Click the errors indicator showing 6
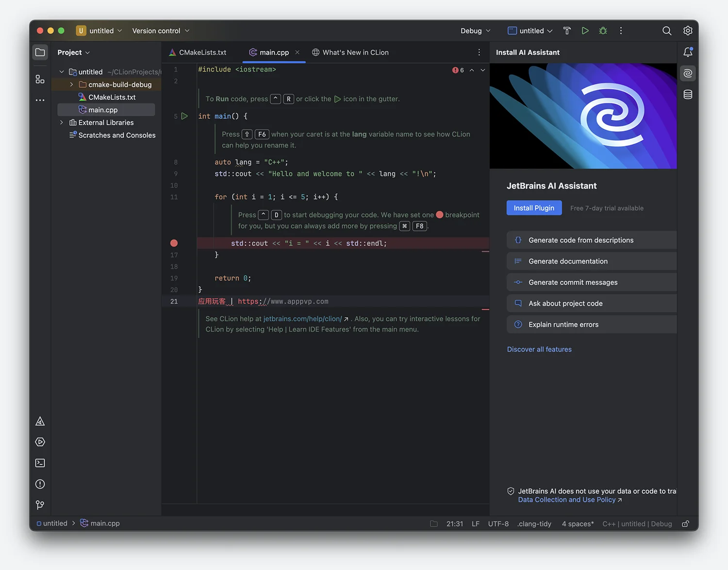 tap(458, 70)
